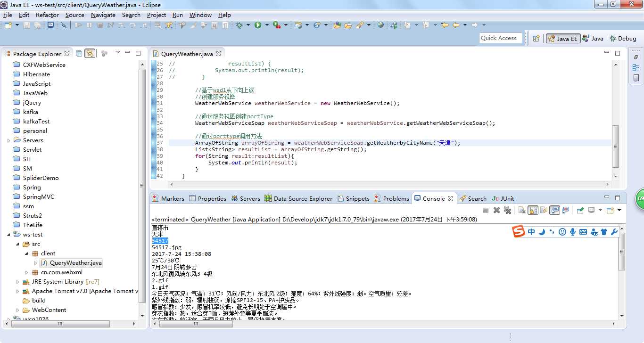
Task: Collapse all in Package Explorer
Action: 79,53
